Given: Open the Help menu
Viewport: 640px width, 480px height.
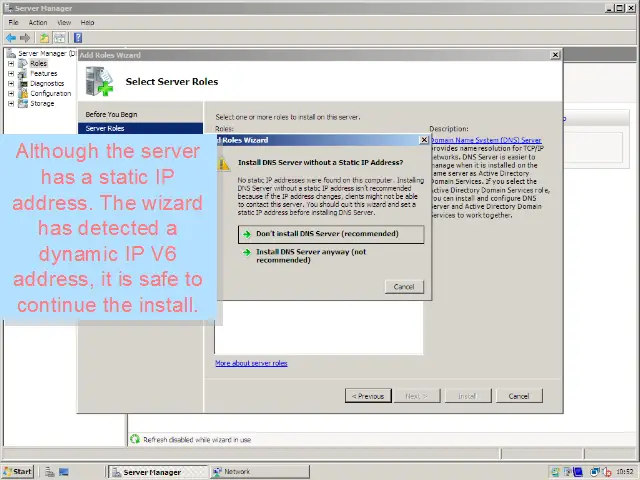Looking at the screenshot, I should pos(87,22).
